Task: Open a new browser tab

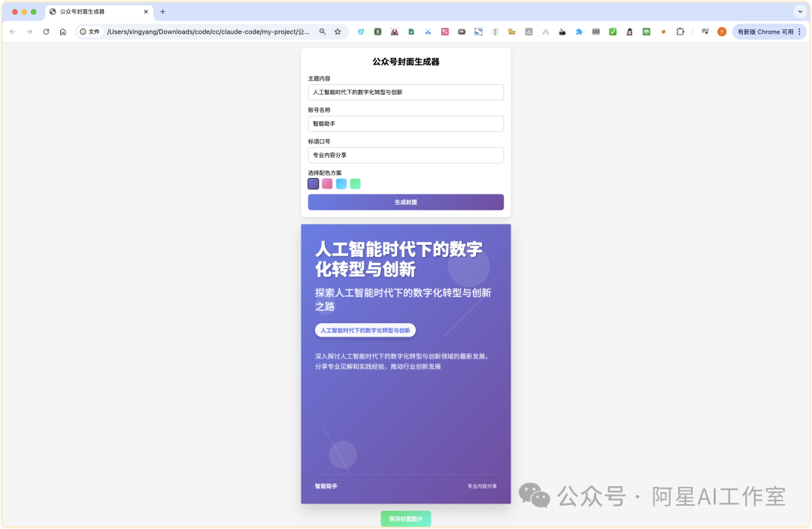Action: coord(162,11)
